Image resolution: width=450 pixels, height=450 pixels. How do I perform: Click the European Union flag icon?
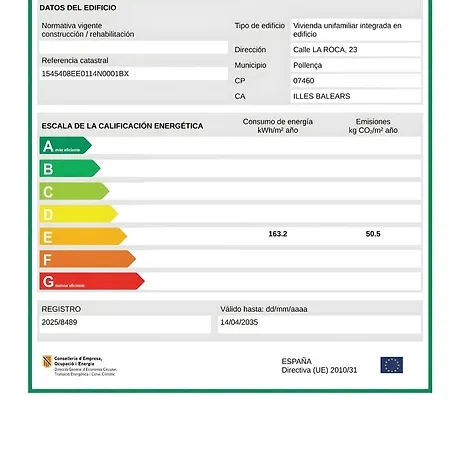coord(392,365)
